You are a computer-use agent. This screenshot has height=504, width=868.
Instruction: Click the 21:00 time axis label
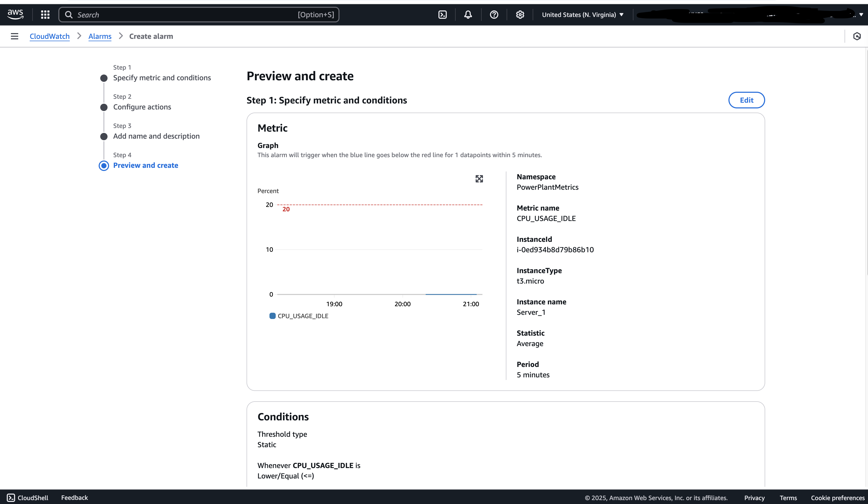tap(471, 304)
